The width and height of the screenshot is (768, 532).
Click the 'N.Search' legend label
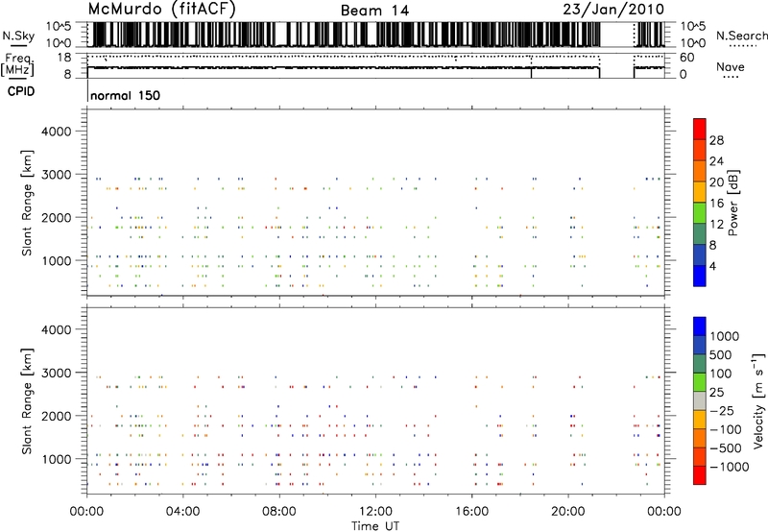tap(741, 36)
